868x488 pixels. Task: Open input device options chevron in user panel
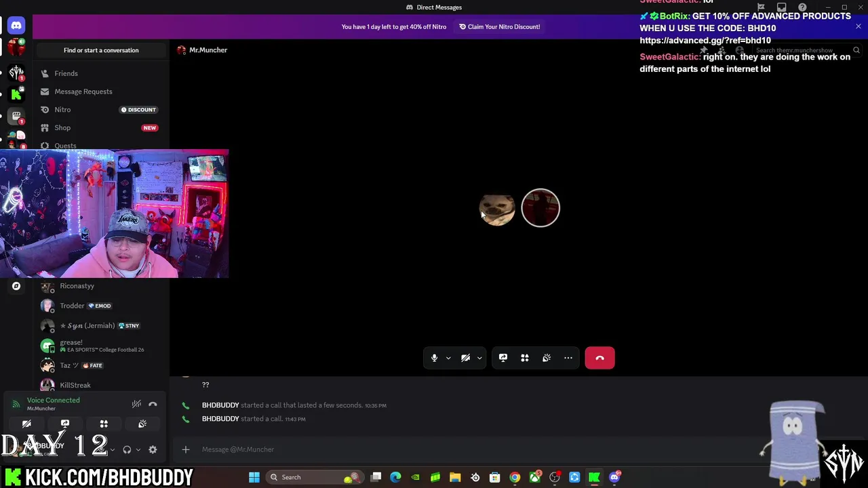click(112, 449)
